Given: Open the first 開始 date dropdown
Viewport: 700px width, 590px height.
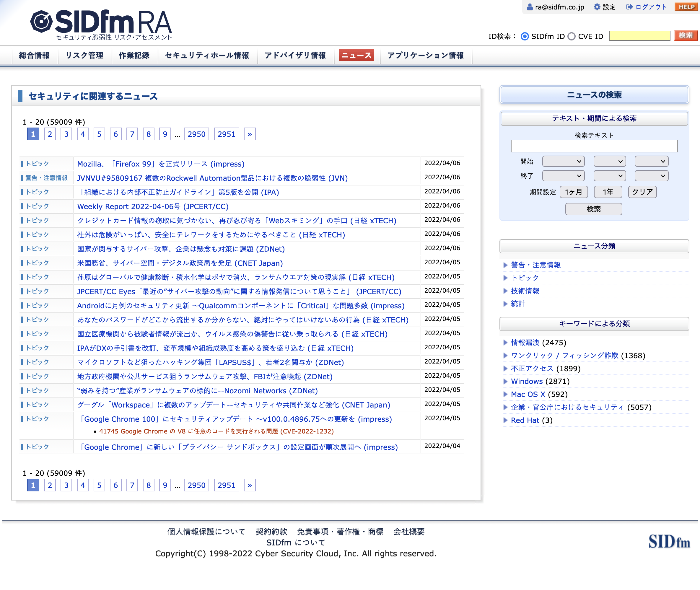Looking at the screenshot, I should pos(563,162).
